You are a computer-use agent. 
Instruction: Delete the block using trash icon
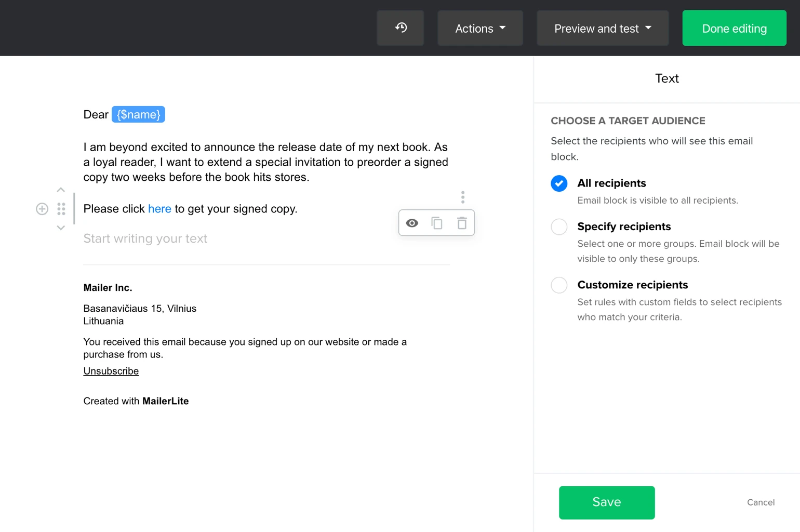[462, 223]
